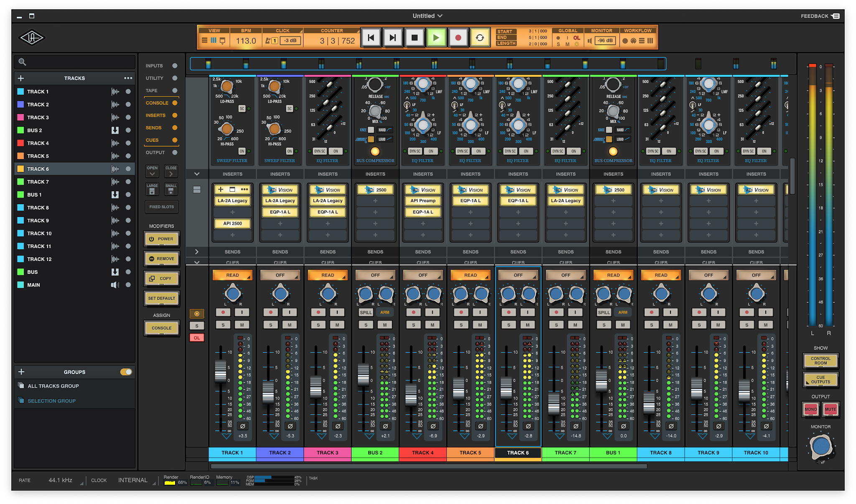
Task: Select the mixer view icon in VIEW
Action: (x=214, y=41)
